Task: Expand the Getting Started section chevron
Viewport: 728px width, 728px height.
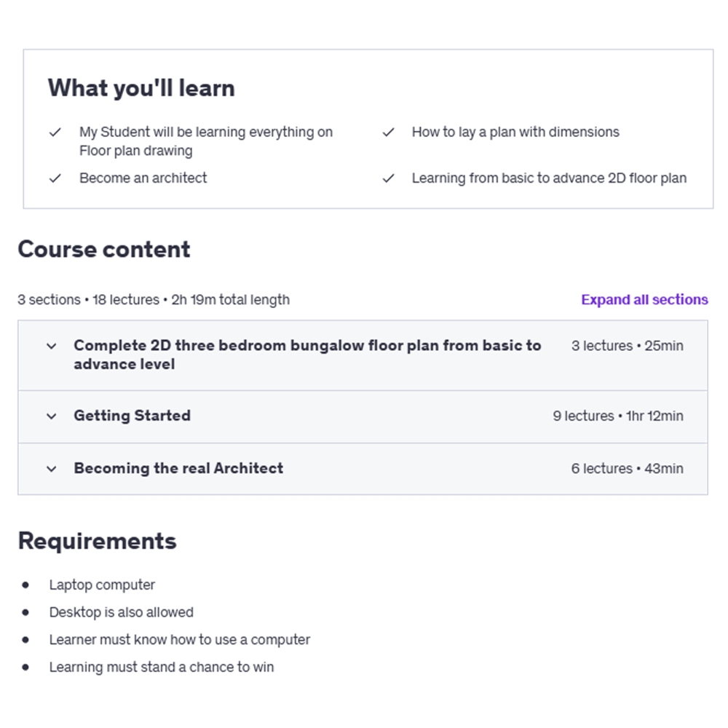Action: [x=51, y=416]
